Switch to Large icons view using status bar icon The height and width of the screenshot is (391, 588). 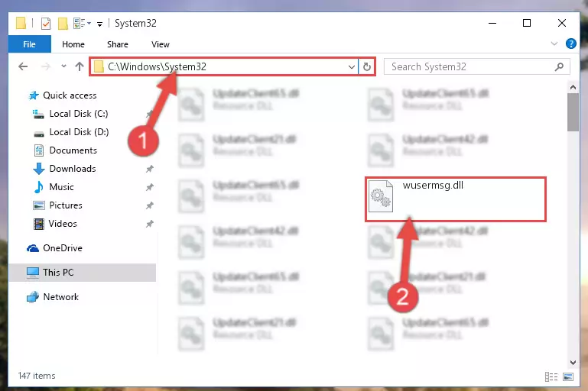568,376
